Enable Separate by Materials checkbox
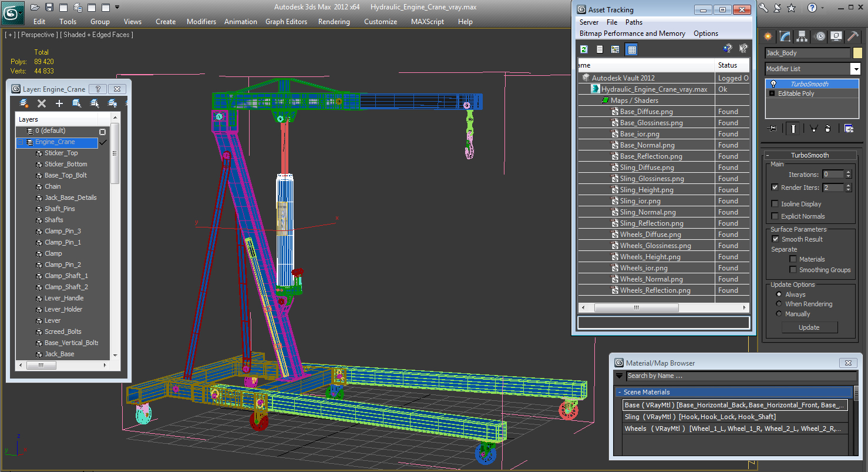Image resolution: width=868 pixels, height=472 pixels. (x=793, y=259)
